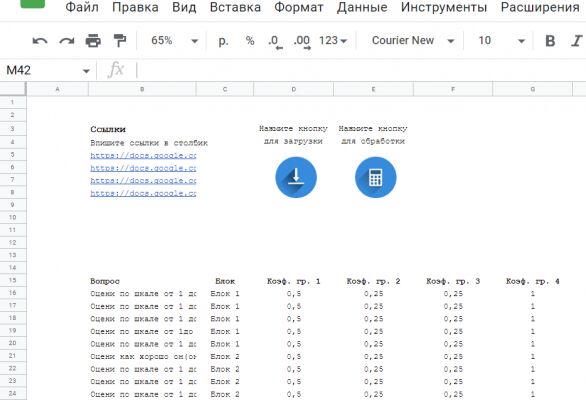Format as currency with р. button
This screenshot has height=400, width=586.
223,40
